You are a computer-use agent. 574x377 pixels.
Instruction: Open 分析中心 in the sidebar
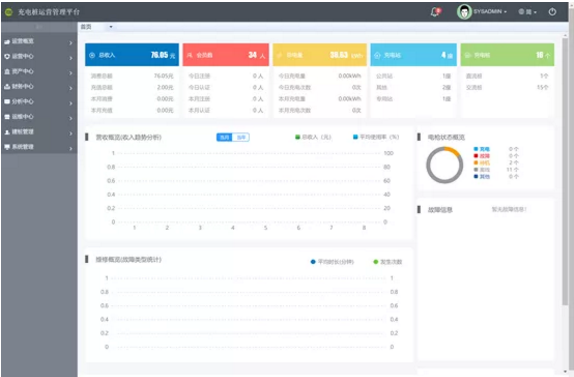pos(39,102)
